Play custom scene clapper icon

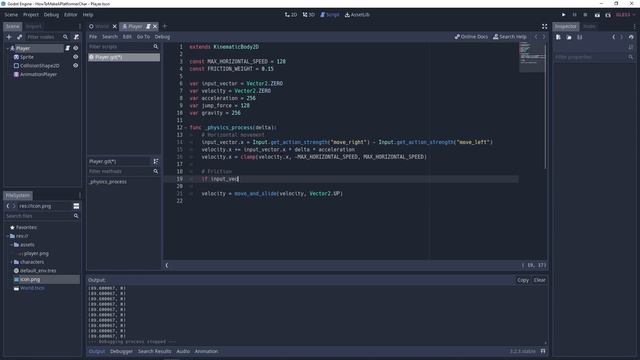coord(608,15)
